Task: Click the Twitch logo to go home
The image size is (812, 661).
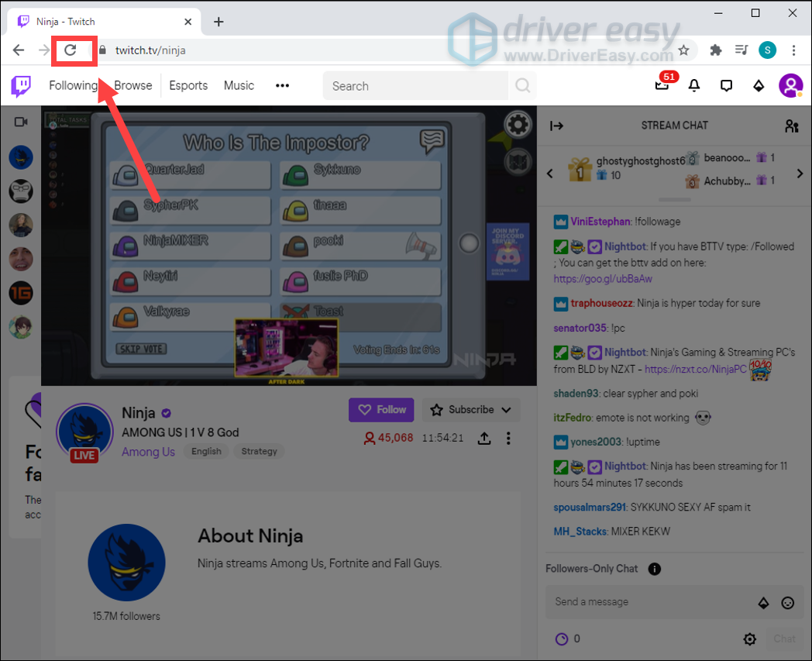Action: pyautogui.click(x=20, y=85)
